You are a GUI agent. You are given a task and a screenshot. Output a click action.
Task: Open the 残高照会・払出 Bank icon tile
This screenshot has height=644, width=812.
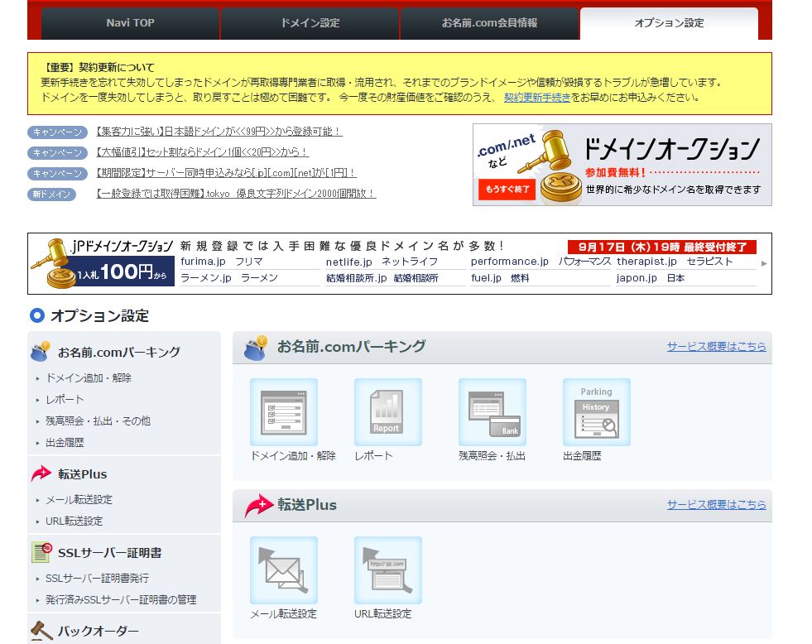pyautogui.click(x=492, y=412)
